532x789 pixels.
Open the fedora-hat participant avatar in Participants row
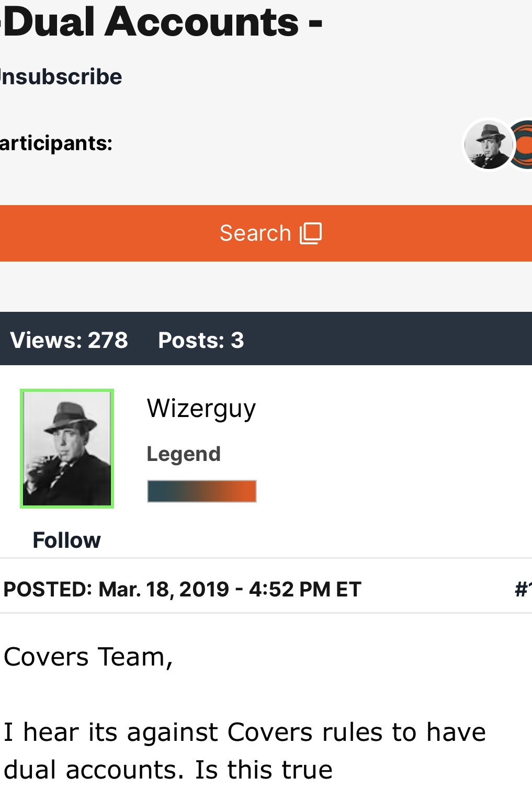[x=488, y=144]
